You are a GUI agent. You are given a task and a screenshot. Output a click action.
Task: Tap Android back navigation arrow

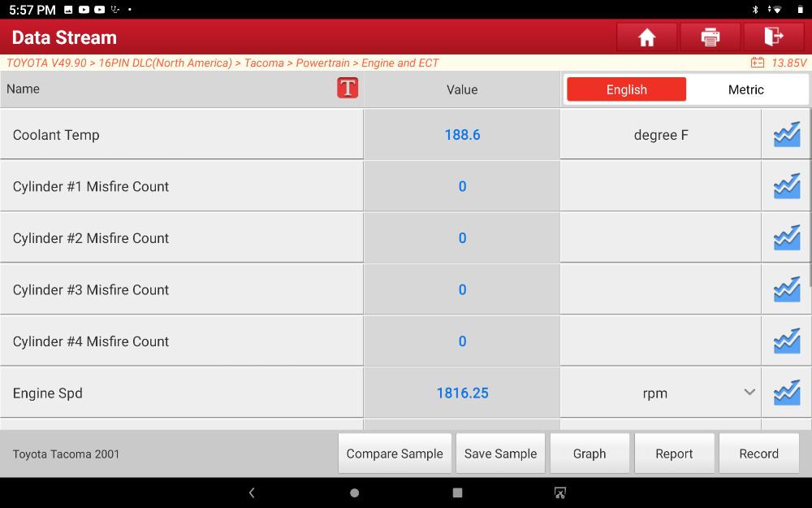point(252,493)
